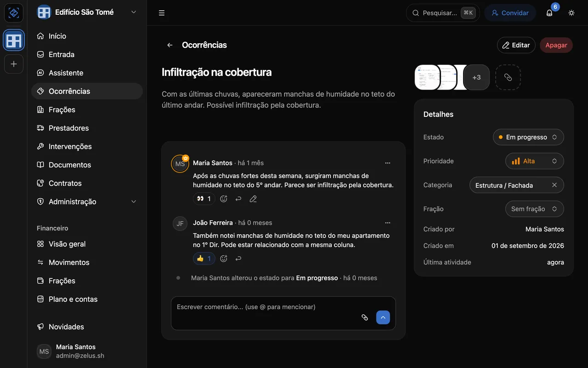Reply to João Ferreira's comment

[238, 259]
